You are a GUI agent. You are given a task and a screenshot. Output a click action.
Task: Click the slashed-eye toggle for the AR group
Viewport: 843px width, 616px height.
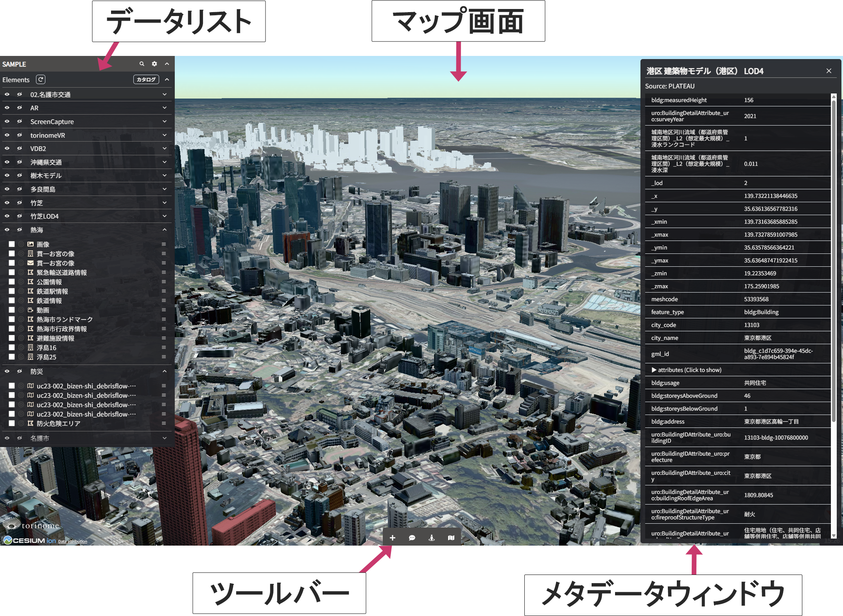coord(20,108)
